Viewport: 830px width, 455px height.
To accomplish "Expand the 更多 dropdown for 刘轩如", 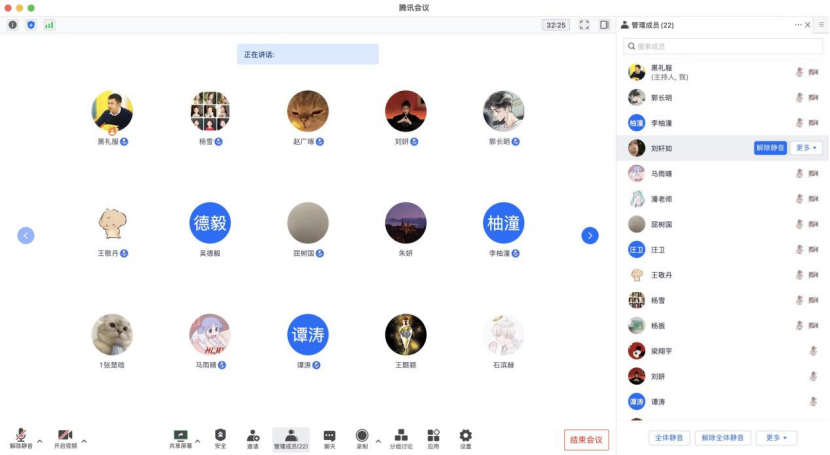I will click(x=807, y=148).
